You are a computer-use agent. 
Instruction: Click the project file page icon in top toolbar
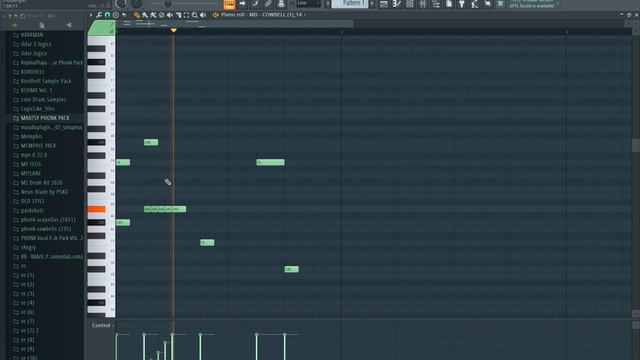coord(449,4)
